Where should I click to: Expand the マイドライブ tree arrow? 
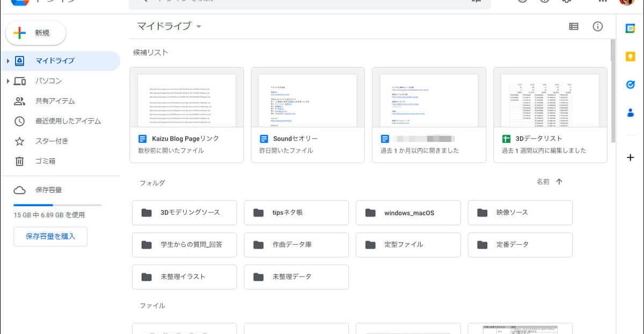pos(8,61)
